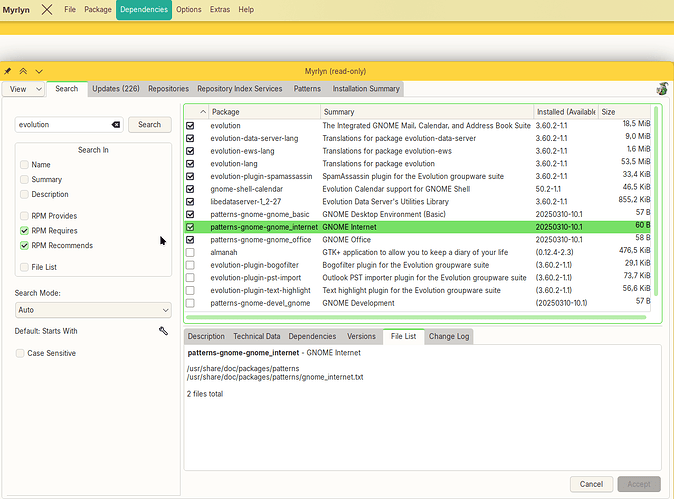Click the wrench icon beside Default: Starts With

(x=163, y=331)
